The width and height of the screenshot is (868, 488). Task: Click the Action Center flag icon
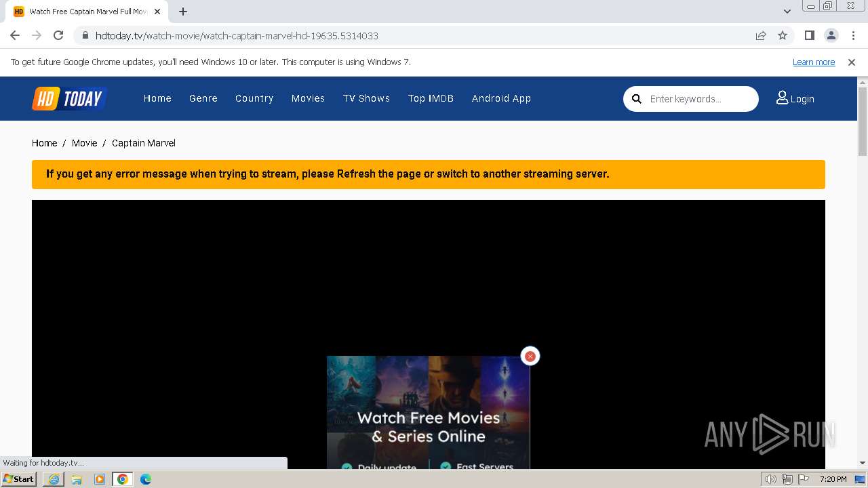coord(804,479)
